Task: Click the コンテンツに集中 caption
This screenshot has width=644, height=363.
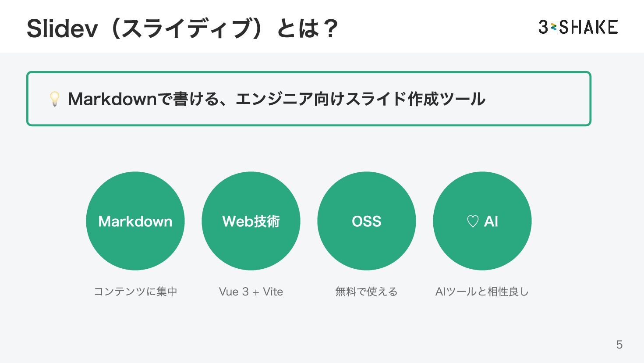Action: [x=135, y=292]
